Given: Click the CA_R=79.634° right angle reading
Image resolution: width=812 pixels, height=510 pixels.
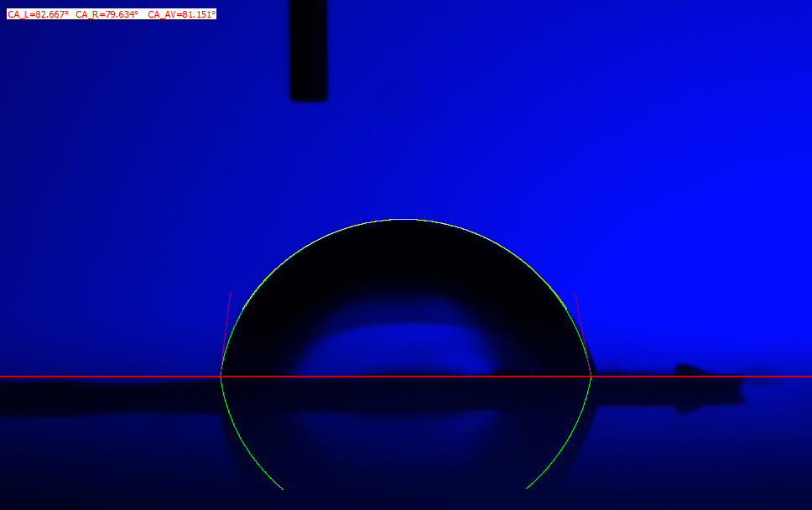Looking at the screenshot, I should click(107, 14).
